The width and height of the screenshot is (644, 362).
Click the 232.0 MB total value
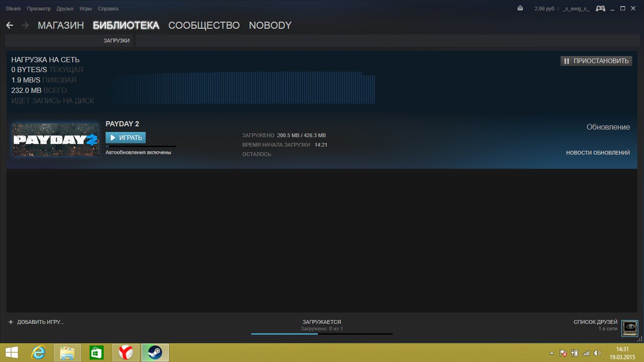click(x=26, y=90)
